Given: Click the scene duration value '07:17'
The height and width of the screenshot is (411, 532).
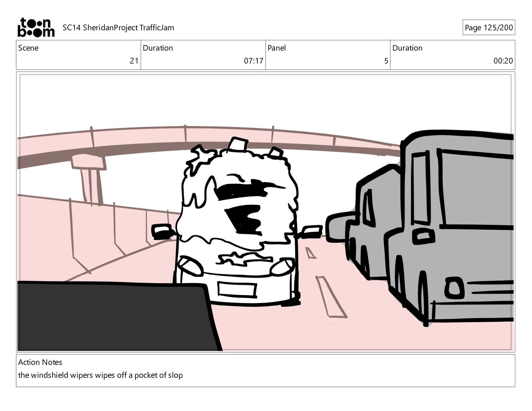Looking at the screenshot, I should 253,61.
